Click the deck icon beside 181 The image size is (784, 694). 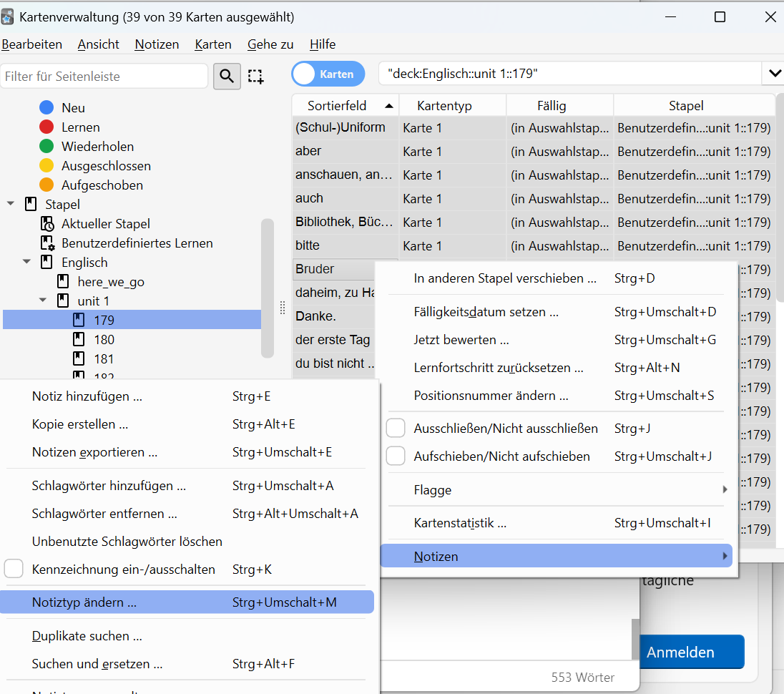tap(79, 358)
